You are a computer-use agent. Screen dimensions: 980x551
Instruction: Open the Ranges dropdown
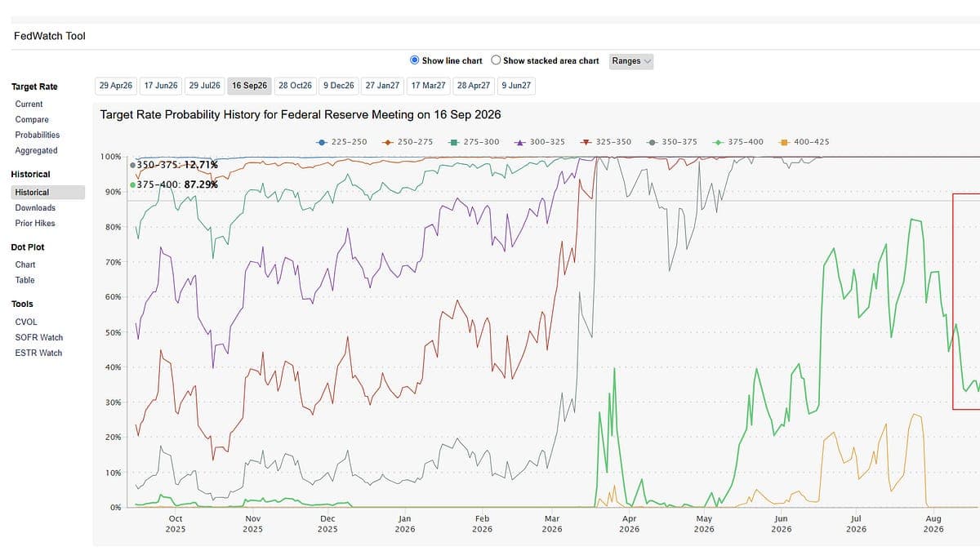[x=631, y=61]
